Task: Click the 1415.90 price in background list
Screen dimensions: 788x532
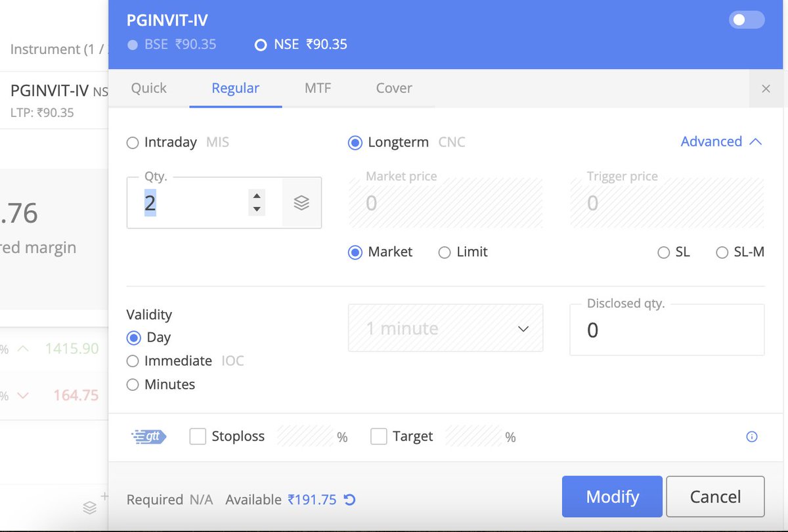Action: tap(72, 349)
